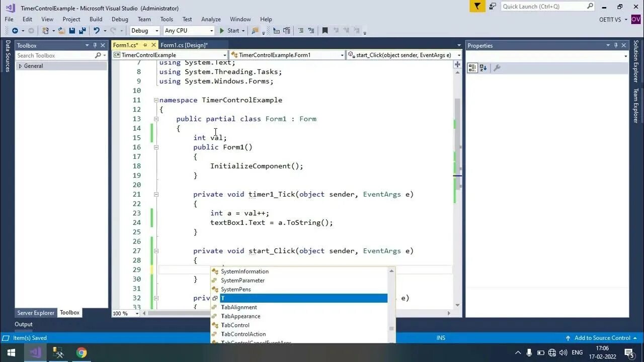Collapse the start_Click method block
The width and height of the screenshot is (644, 362).
pyautogui.click(x=156, y=251)
